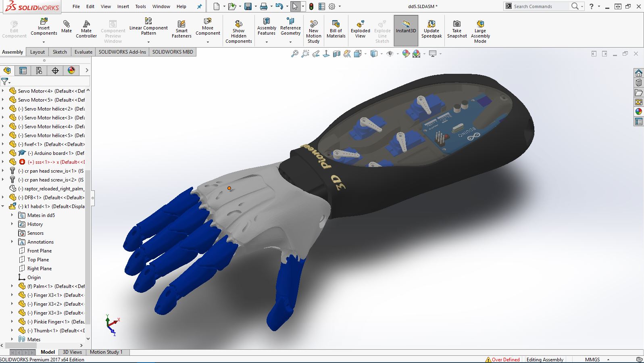Switch to the Layout tab
Screen dimensions: 644x363
38,52
